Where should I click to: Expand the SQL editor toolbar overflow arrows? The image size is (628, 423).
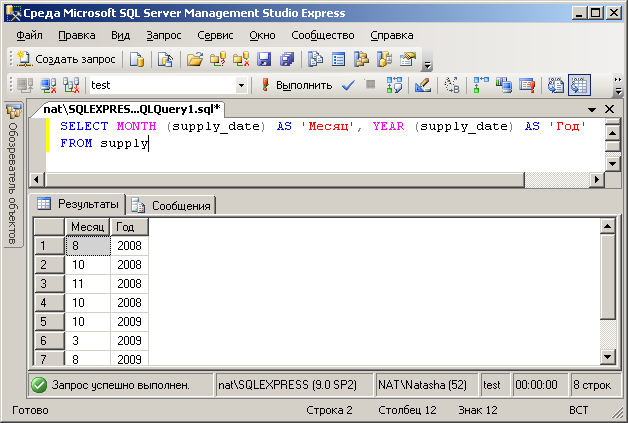pos(618,85)
